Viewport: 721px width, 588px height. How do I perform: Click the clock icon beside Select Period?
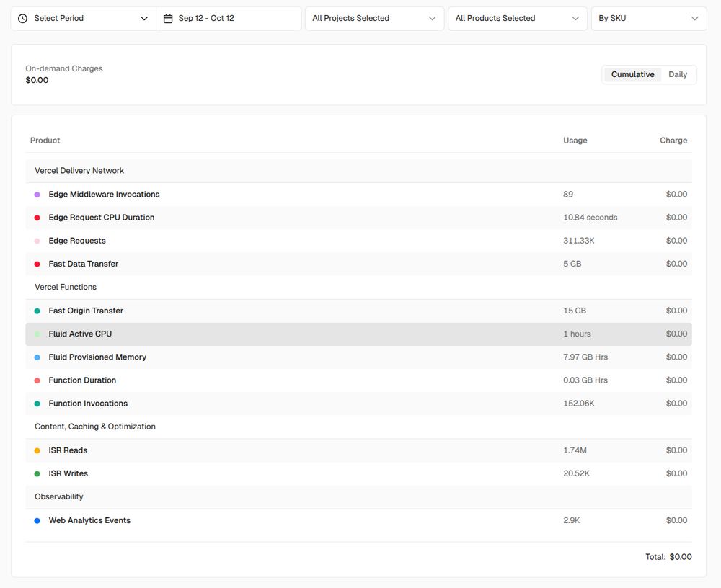coord(22,19)
